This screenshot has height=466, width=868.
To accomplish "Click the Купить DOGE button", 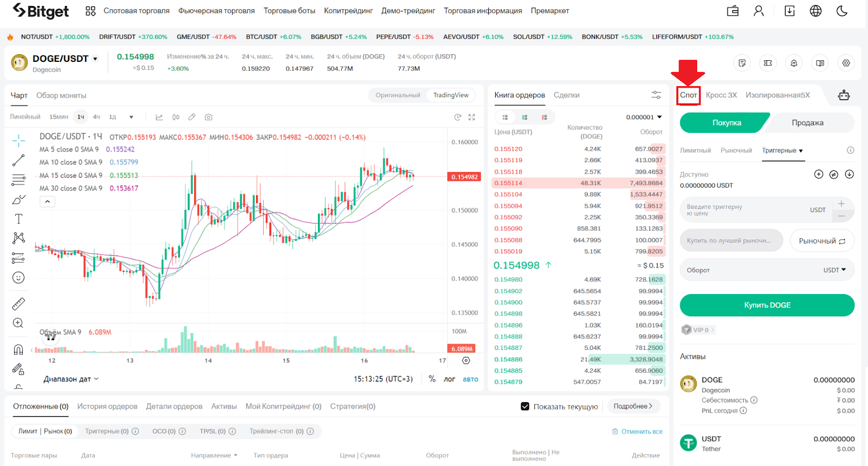I will coord(767,305).
